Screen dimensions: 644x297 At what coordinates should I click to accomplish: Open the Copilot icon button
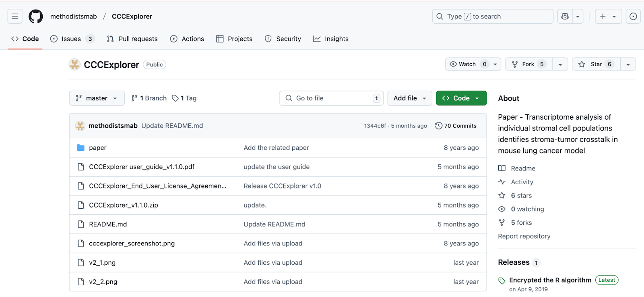coord(565,17)
